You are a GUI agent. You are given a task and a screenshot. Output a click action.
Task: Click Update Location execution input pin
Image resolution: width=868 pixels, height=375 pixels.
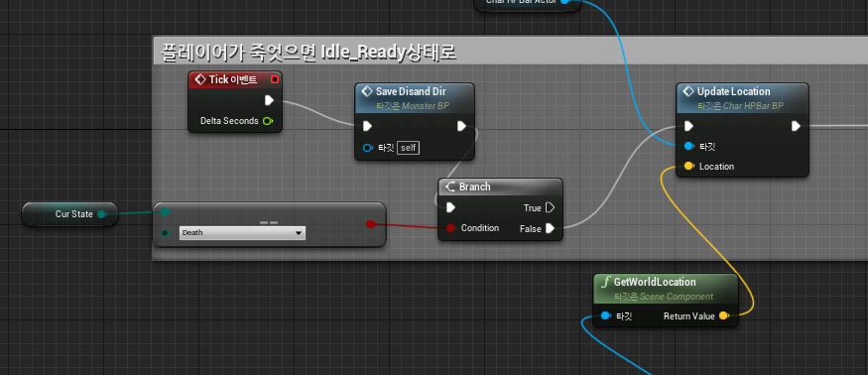(x=688, y=126)
